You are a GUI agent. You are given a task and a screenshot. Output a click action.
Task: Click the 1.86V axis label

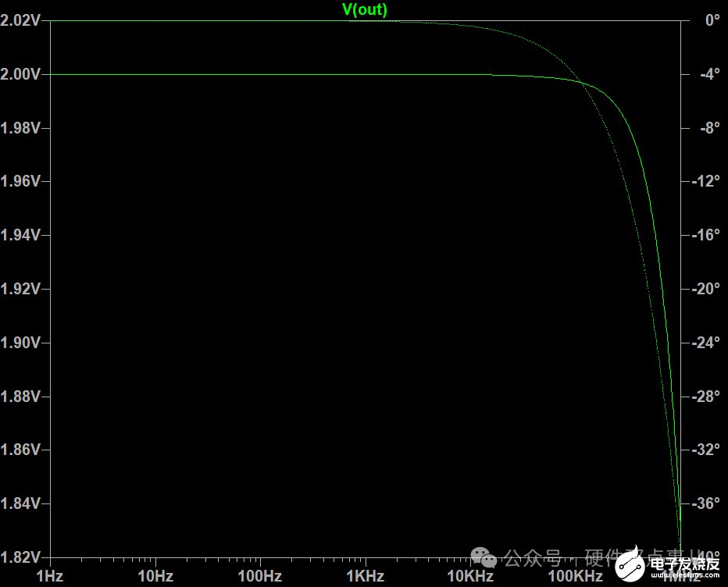coord(20,450)
